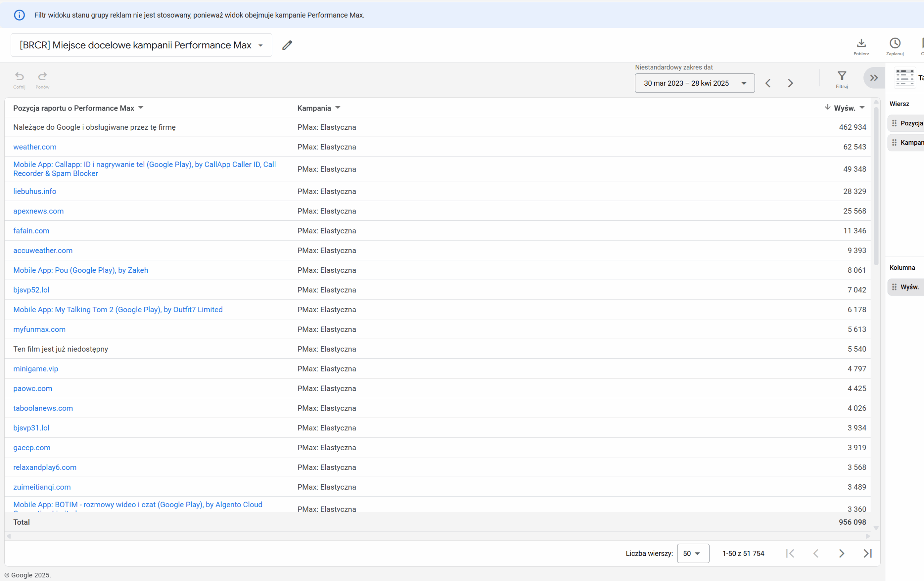The image size is (924, 581).
Task: Open the date range dropdown
Action: point(694,83)
